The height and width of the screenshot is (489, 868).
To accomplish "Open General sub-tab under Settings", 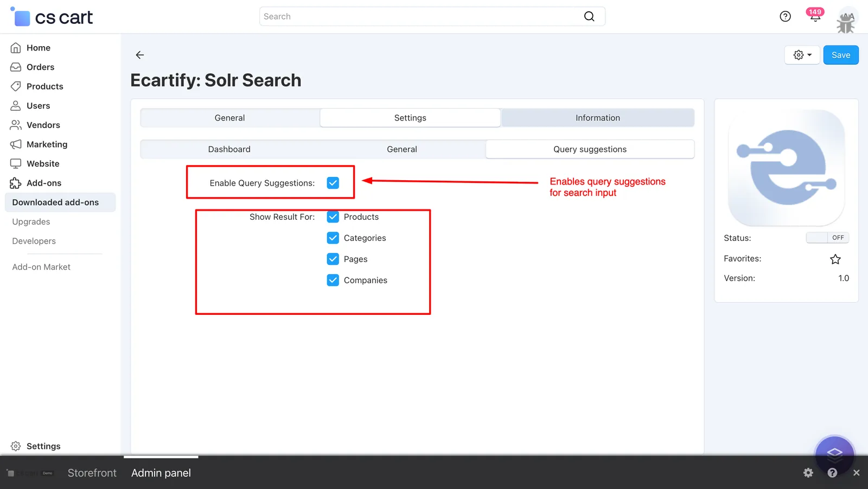I will pyautogui.click(x=402, y=149).
